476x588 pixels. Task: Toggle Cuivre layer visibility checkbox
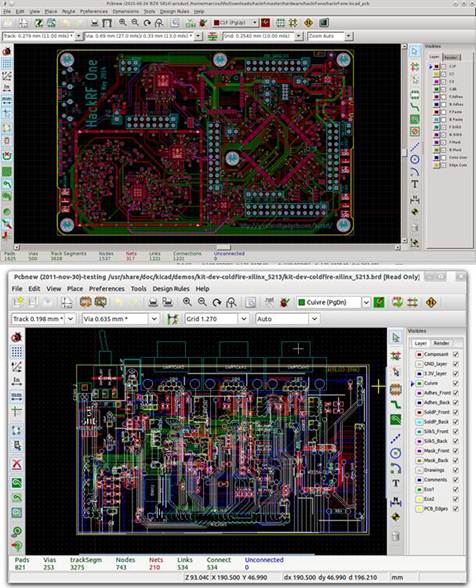[x=456, y=383]
